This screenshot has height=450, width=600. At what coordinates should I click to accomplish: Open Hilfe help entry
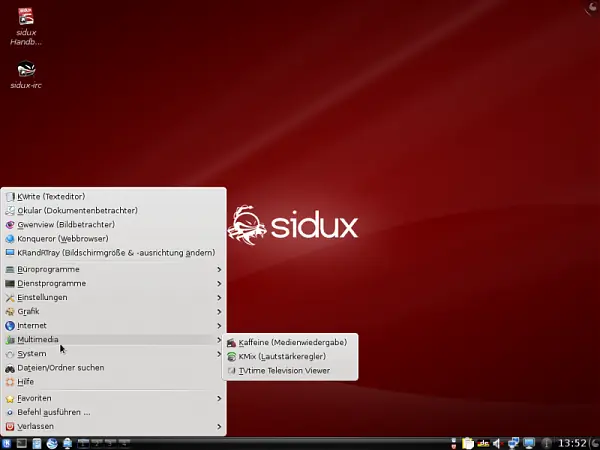point(113,382)
